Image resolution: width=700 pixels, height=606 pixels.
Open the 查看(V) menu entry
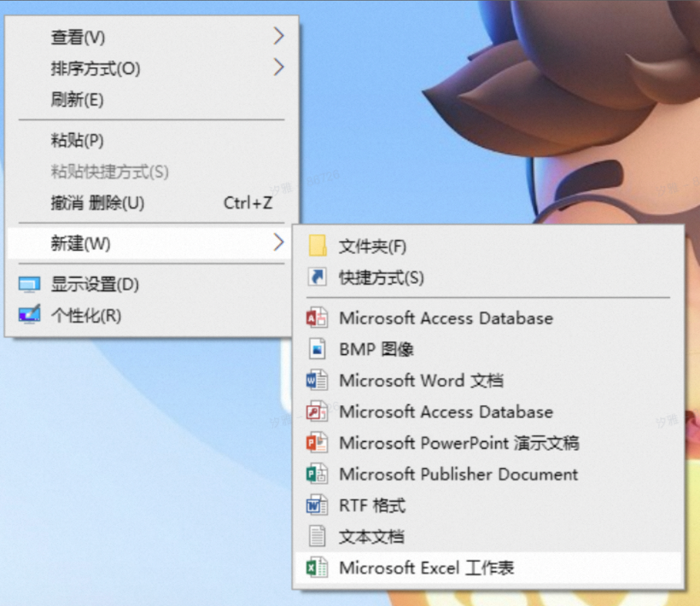point(153,37)
